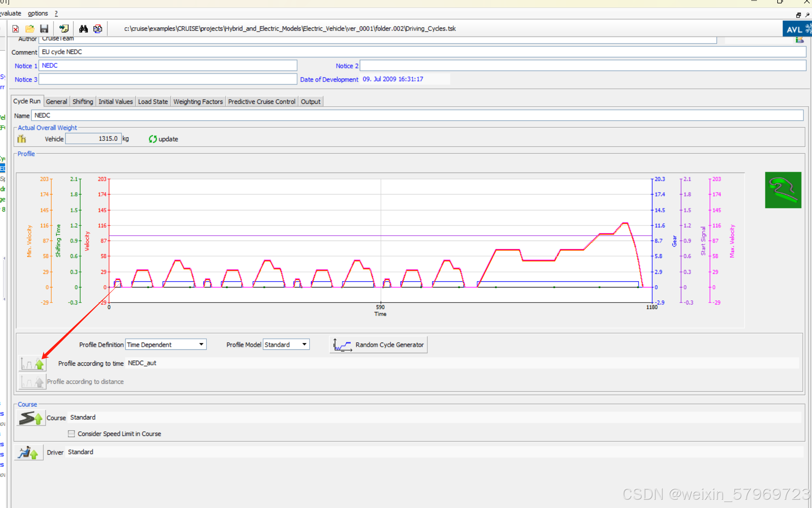Open the Predictive Cruise Control tab
The width and height of the screenshot is (812, 508).
tap(261, 102)
